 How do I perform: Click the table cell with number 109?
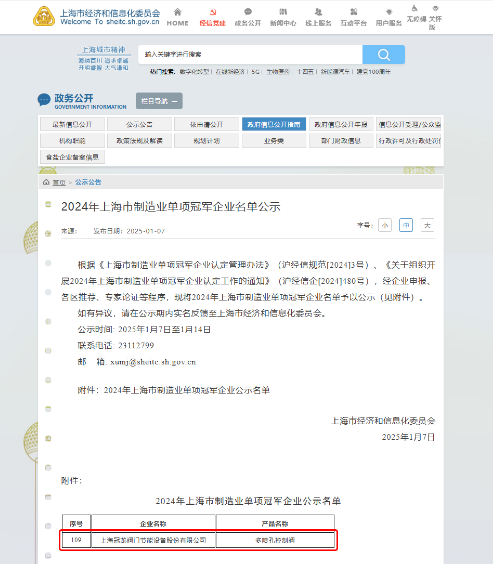coord(76,540)
